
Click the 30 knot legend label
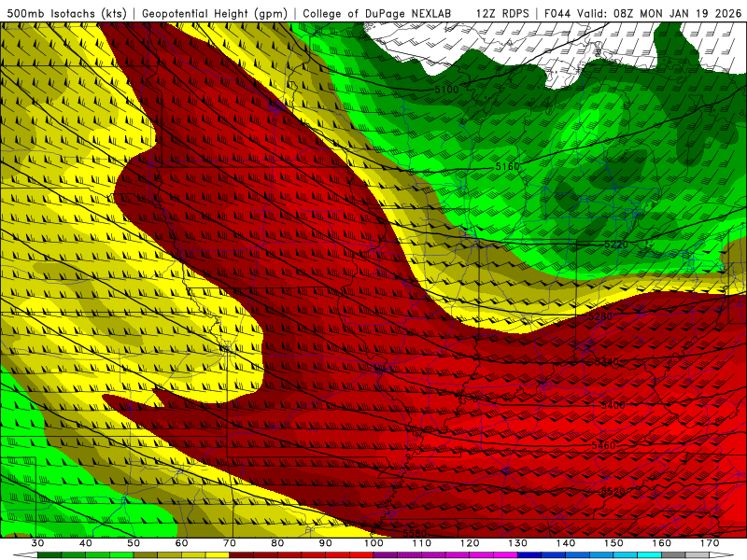click(37, 543)
